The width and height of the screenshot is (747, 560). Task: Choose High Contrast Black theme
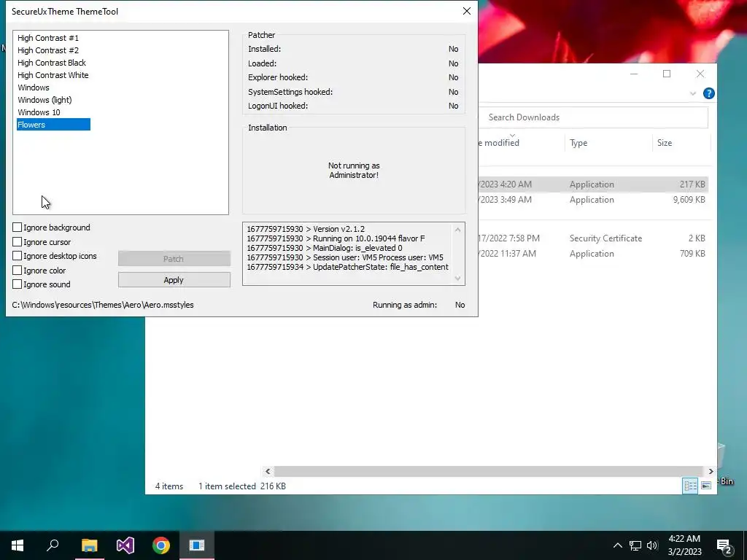[52, 63]
